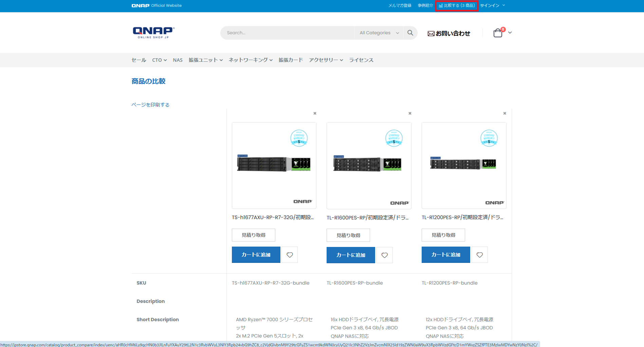Viewport: 644px width, 347px height.
Task: Click 見積り取得 for TS-h1677AXU
Action: (254, 235)
